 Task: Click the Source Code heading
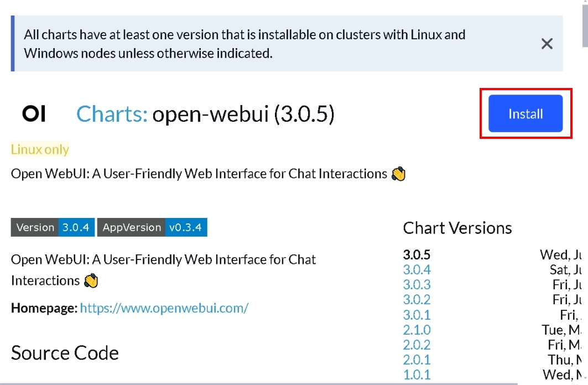pos(65,353)
